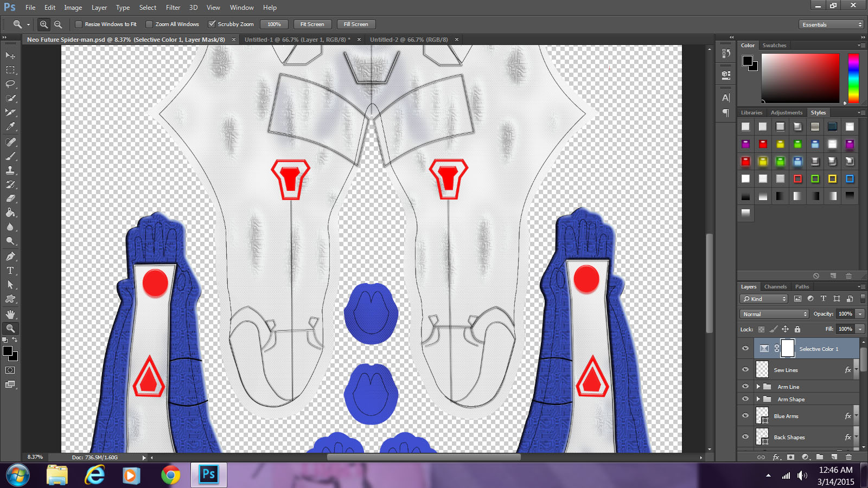Delete layer using trash icon

point(849,457)
